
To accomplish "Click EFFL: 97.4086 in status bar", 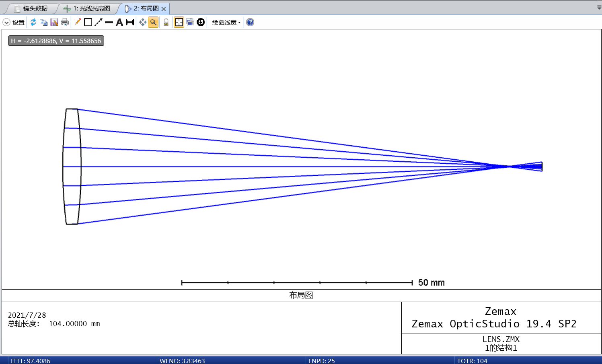I will tap(31, 361).
